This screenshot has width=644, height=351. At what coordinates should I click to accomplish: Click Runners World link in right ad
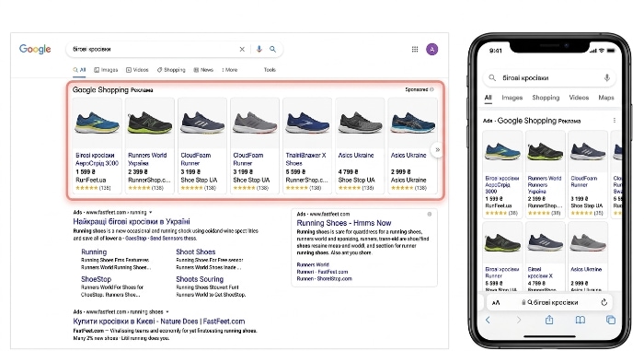313,264
